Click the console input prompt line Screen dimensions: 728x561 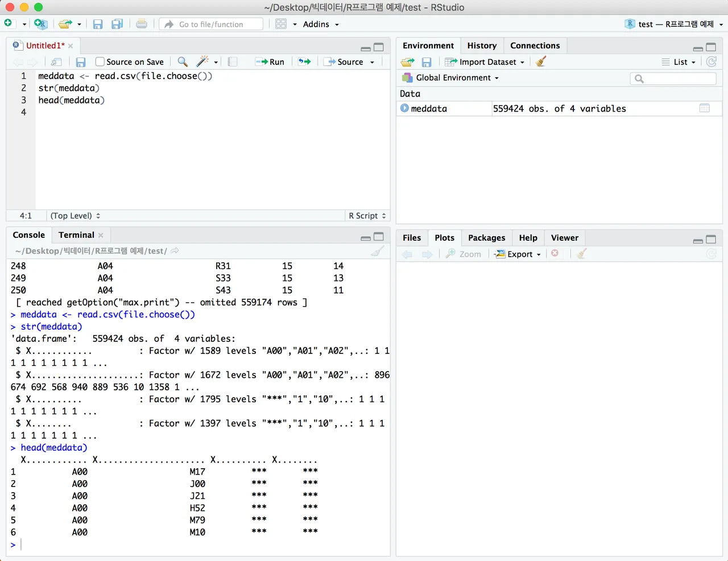coord(199,544)
